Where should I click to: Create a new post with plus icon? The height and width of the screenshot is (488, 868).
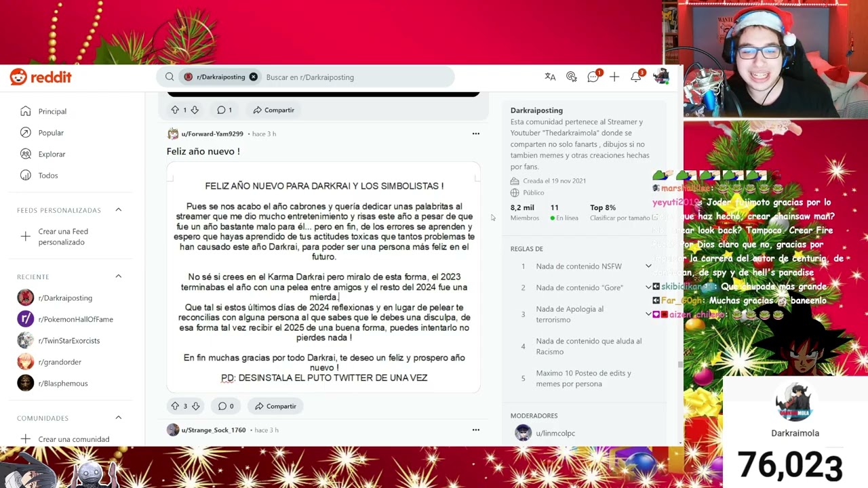pos(614,77)
